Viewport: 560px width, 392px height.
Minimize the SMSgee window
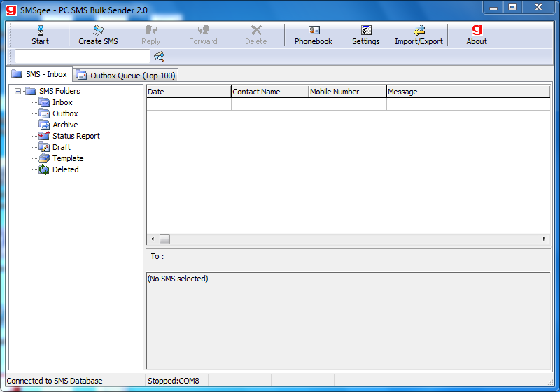[493, 7]
